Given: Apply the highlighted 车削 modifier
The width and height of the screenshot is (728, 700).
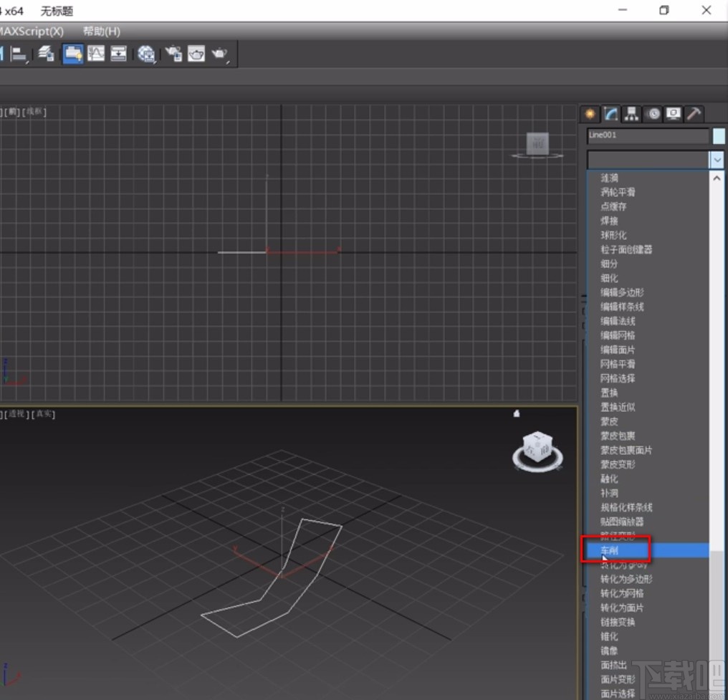Looking at the screenshot, I should [615, 550].
